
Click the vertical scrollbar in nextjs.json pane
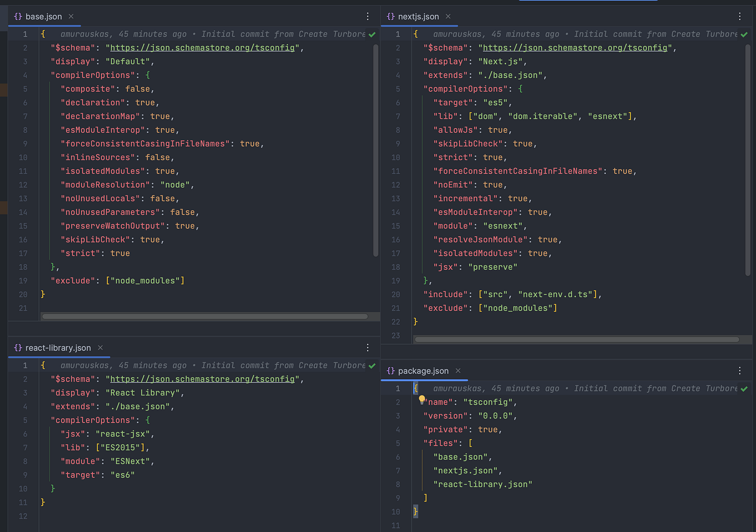pos(748,162)
